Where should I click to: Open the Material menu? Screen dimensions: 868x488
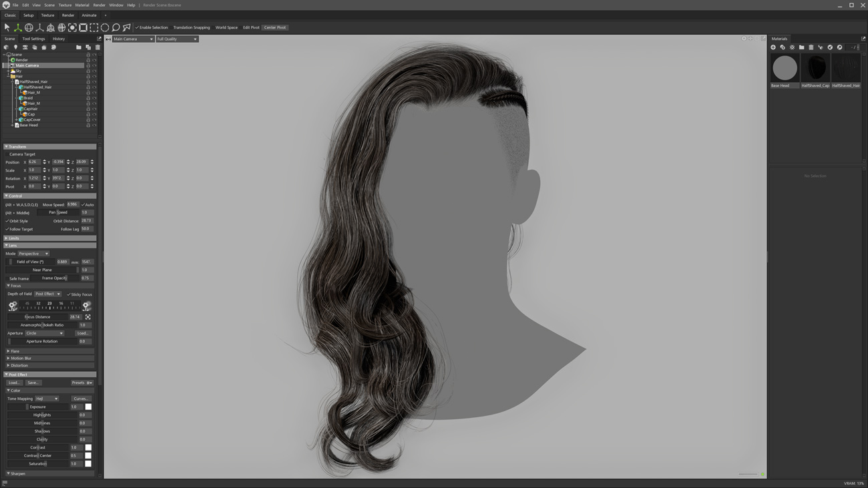pyautogui.click(x=82, y=5)
